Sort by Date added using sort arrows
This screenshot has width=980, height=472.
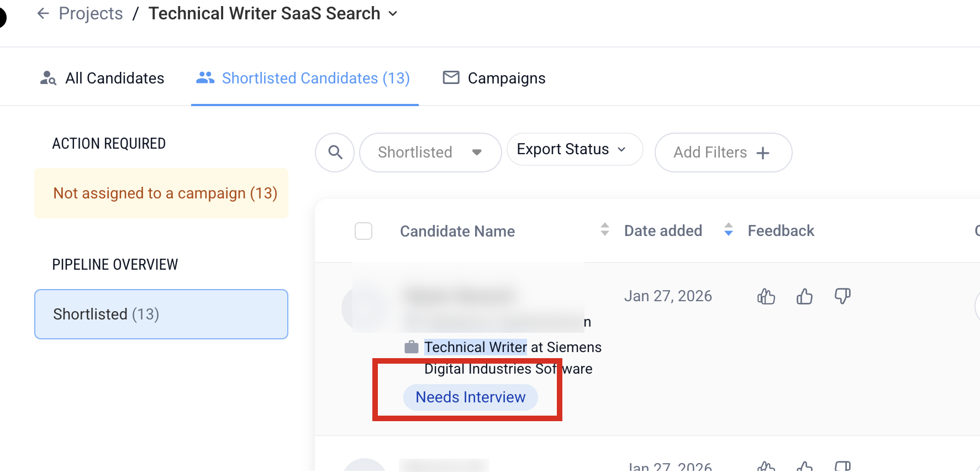(729, 229)
